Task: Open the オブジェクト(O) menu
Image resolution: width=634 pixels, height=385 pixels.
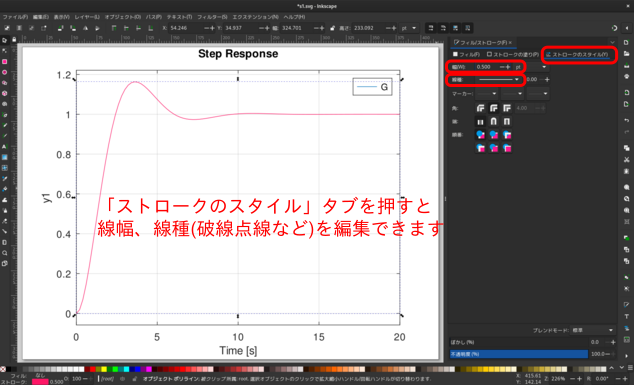Action: pyautogui.click(x=123, y=17)
